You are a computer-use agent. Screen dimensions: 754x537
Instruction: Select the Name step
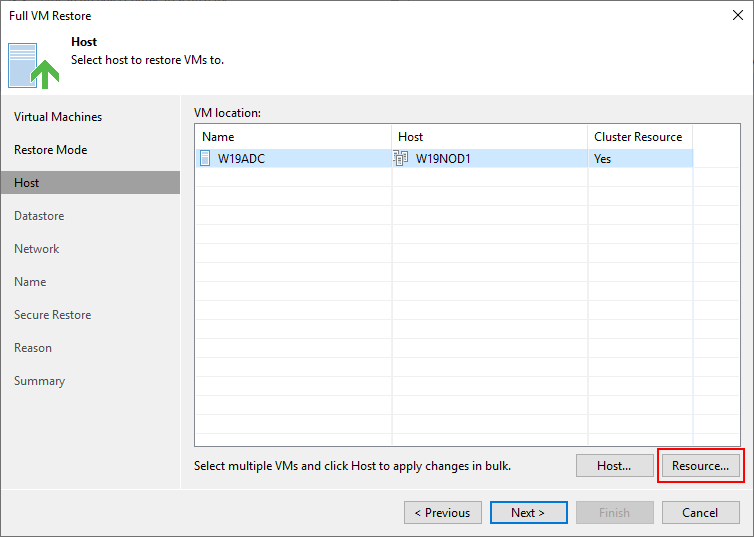(x=30, y=282)
